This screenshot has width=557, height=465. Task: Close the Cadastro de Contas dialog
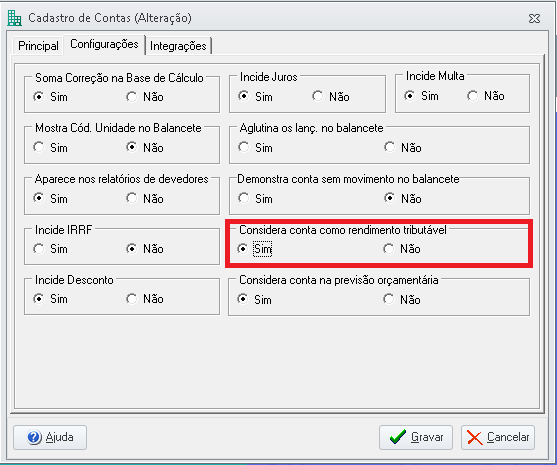pos(534,18)
